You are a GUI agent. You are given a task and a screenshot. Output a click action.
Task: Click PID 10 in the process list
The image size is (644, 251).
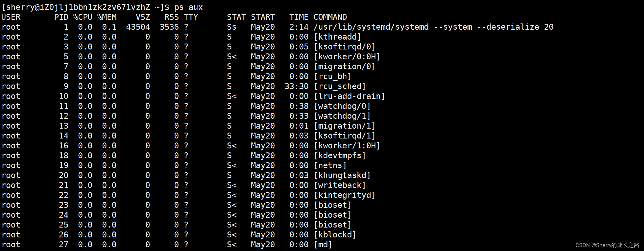click(x=64, y=96)
